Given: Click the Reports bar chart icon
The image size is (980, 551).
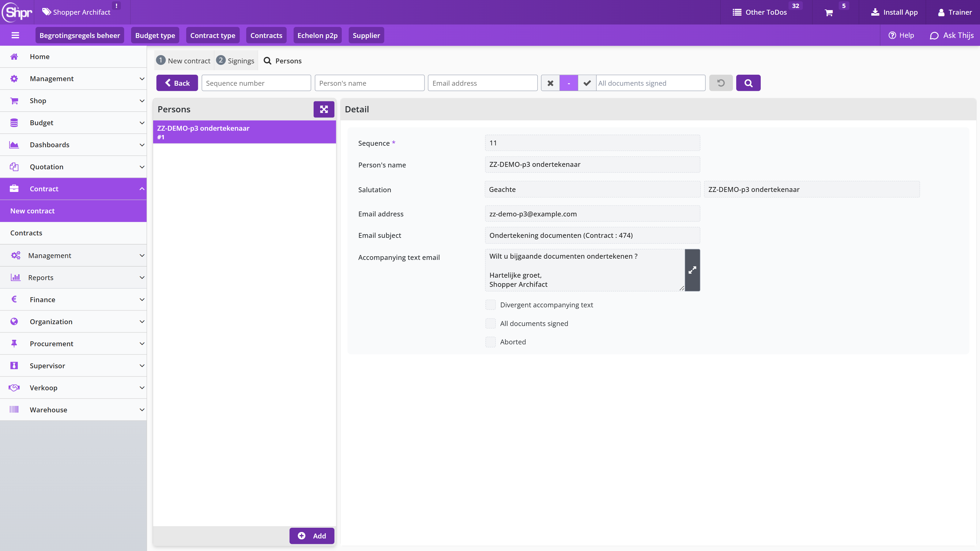Looking at the screenshot, I should 16,277.
